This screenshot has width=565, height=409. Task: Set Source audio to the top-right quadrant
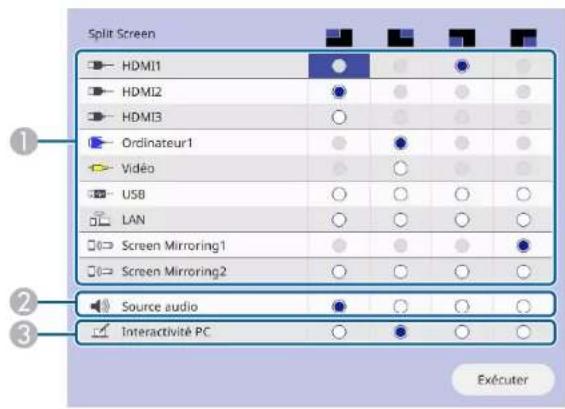[400, 306]
